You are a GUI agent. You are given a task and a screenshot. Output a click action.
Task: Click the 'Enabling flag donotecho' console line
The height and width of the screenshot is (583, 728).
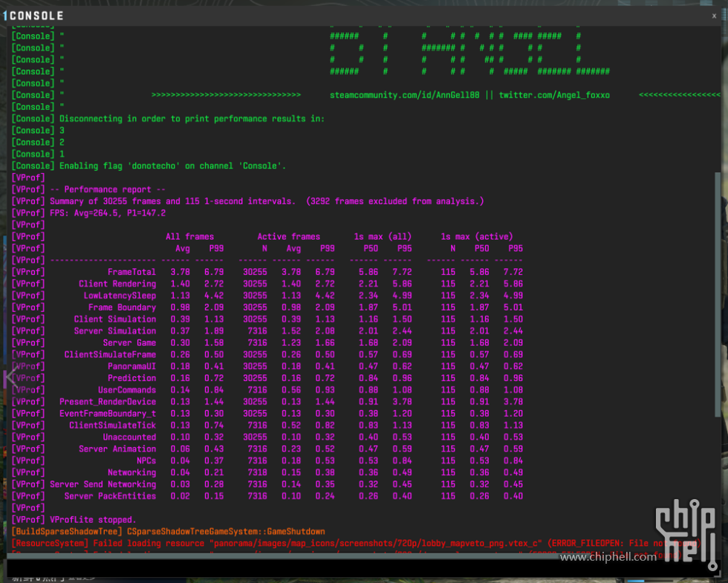[172, 166]
